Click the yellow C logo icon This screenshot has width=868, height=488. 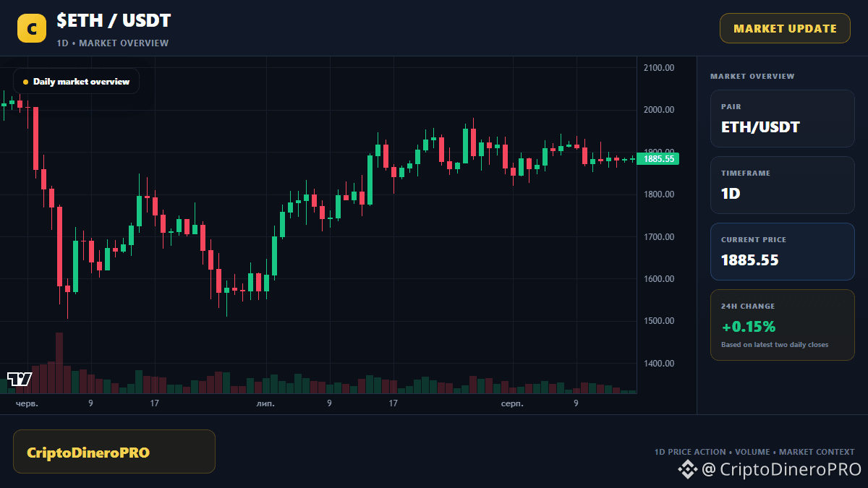[x=32, y=28]
